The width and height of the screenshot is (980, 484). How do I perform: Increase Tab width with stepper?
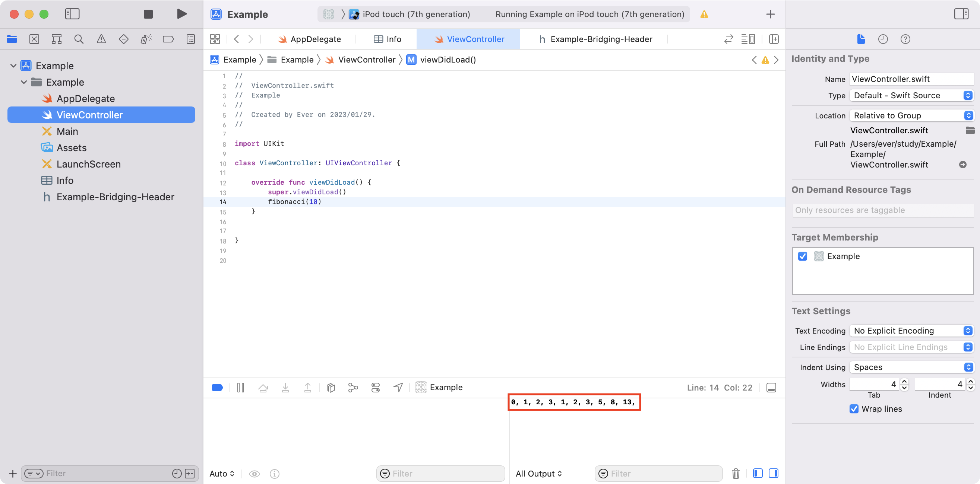[x=905, y=381]
